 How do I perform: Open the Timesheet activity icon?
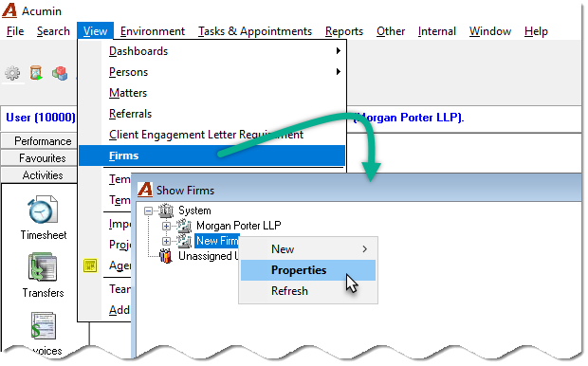pos(43,210)
